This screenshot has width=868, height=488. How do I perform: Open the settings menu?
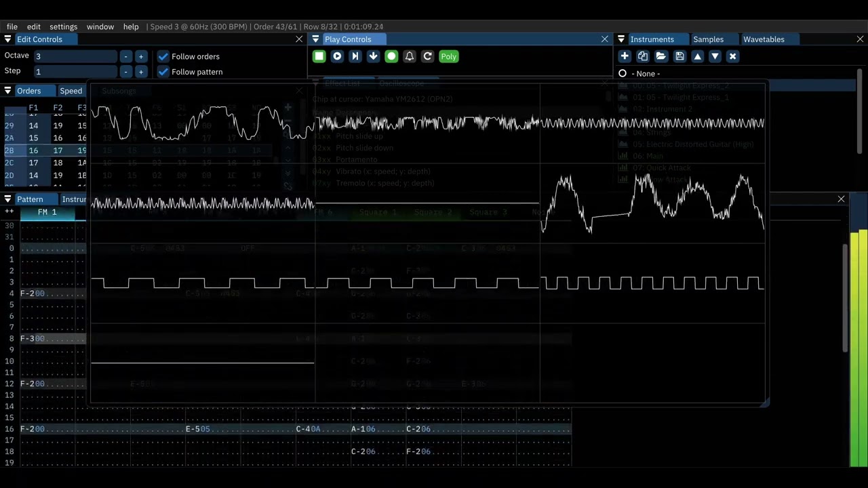pyautogui.click(x=64, y=26)
